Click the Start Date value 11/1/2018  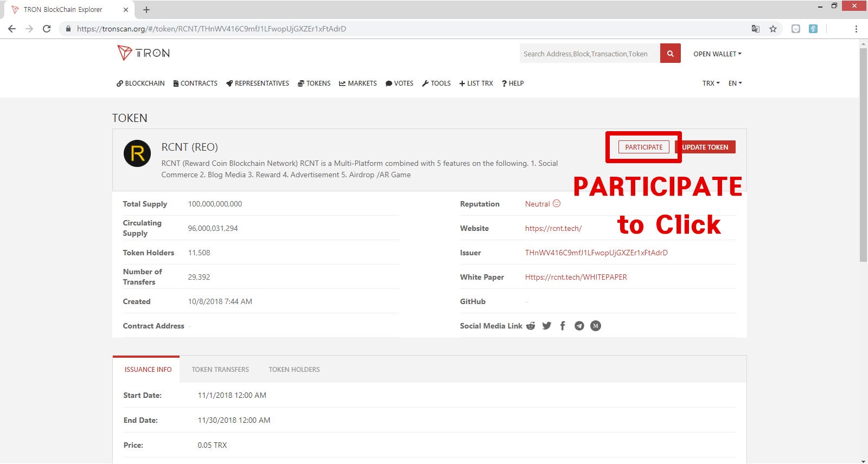pyautogui.click(x=232, y=395)
